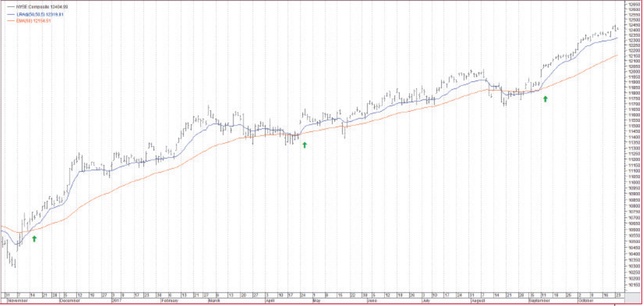Click the December label on the time axis
Screen dimensions: 644x306
(x=69, y=299)
